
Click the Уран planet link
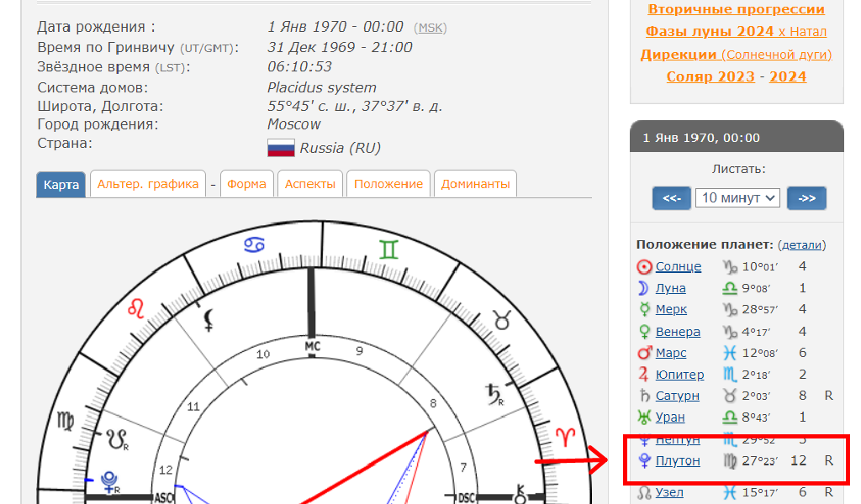(x=670, y=417)
